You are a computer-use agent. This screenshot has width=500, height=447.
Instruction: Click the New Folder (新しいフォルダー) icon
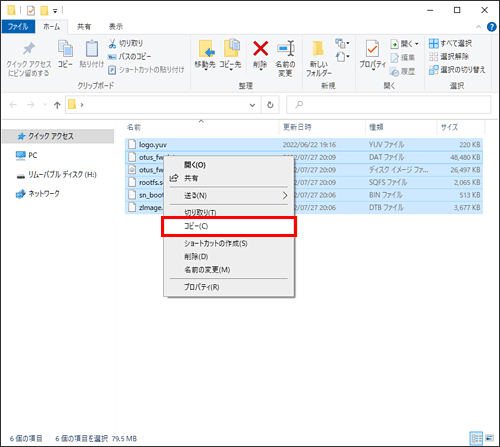pyautogui.click(x=318, y=49)
